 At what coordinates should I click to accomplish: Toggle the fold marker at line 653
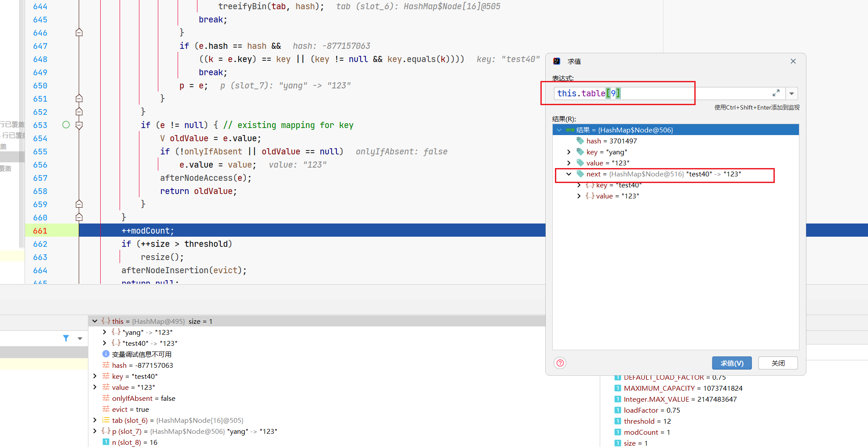coord(79,125)
